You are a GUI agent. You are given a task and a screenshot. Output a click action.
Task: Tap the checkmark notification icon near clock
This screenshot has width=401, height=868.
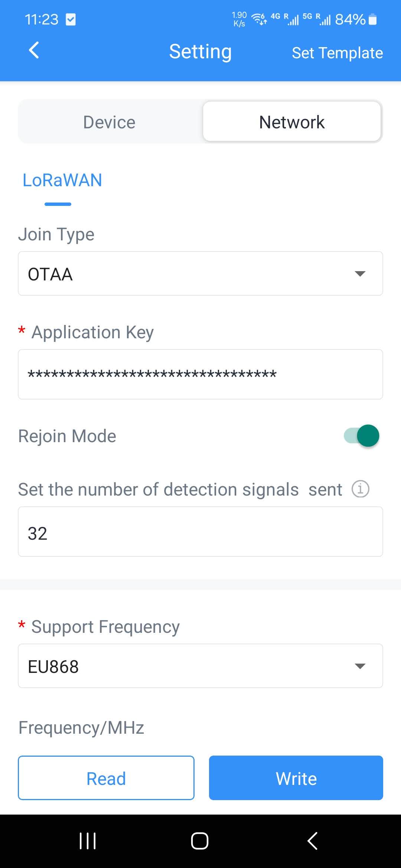(x=71, y=19)
